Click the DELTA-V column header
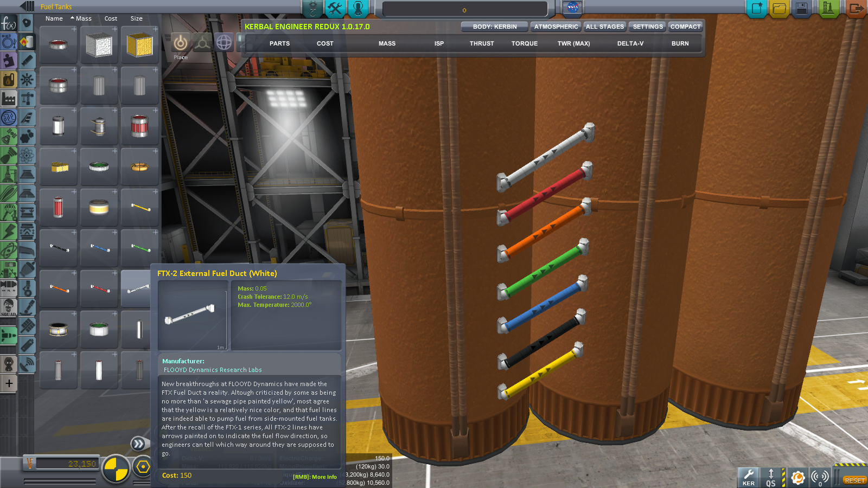This screenshot has width=868, height=488. [630, 43]
